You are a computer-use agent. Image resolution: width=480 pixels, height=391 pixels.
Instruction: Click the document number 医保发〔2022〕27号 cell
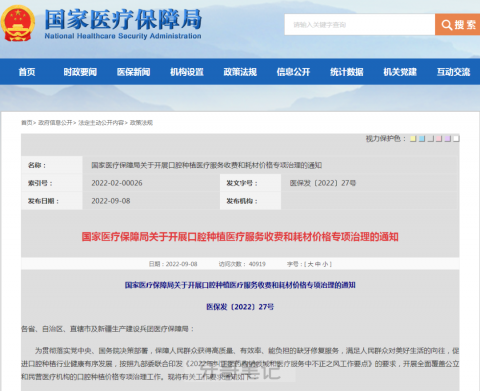click(x=323, y=183)
